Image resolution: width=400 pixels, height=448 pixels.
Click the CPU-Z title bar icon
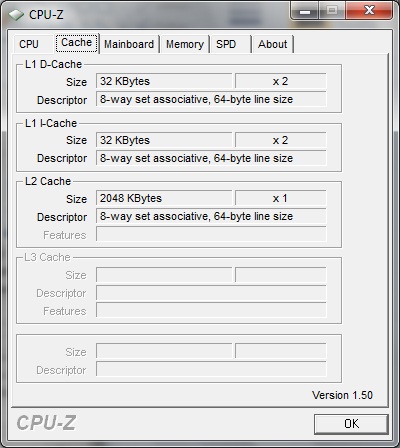(x=16, y=15)
